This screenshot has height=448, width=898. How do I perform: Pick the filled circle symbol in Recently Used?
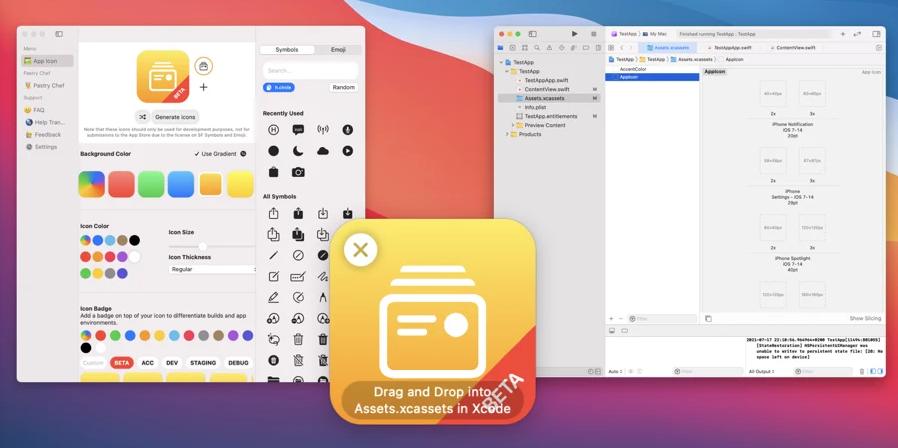pyautogui.click(x=274, y=151)
